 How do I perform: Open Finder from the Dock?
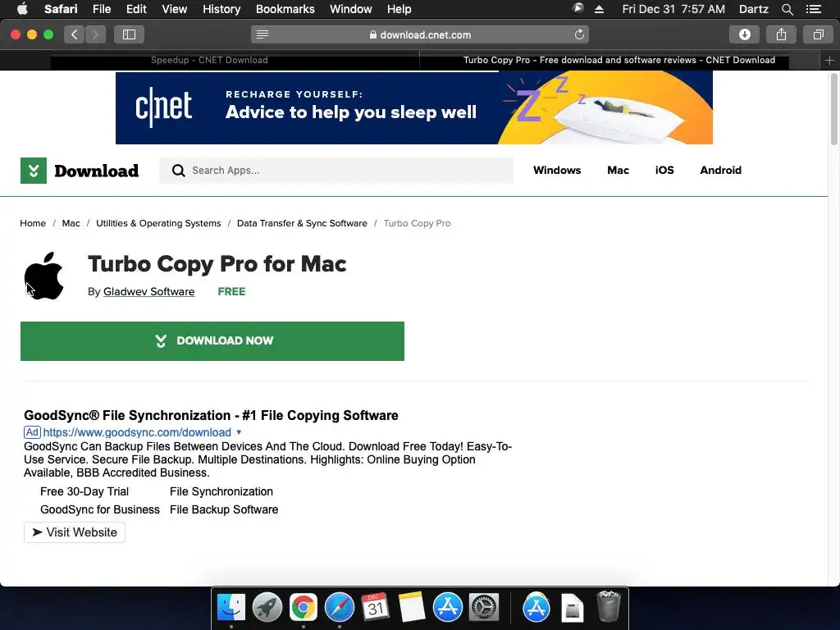pos(231,608)
